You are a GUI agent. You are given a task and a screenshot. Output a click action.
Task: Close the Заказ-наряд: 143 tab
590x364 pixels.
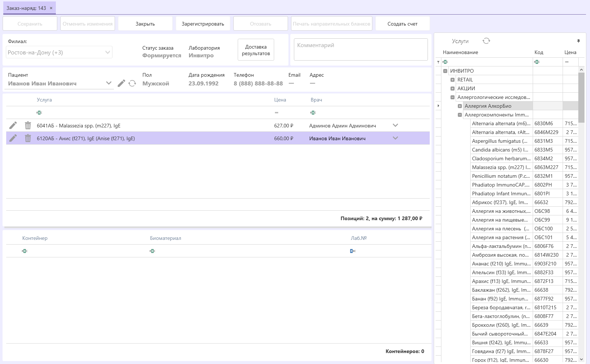[51, 8]
